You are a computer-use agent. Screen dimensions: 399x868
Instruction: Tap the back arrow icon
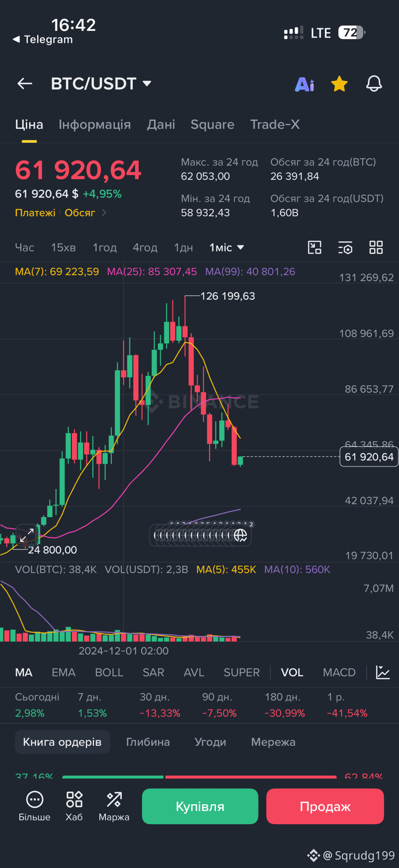(25, 83)
